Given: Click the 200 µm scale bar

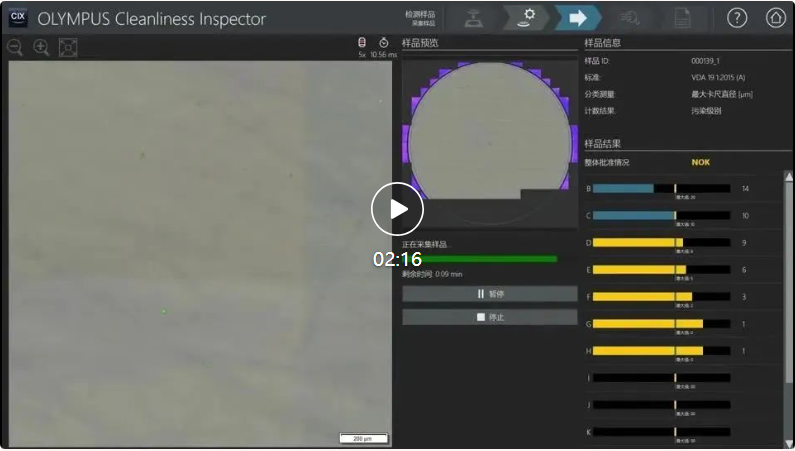Looking at the screenshot, I should 364,438.
